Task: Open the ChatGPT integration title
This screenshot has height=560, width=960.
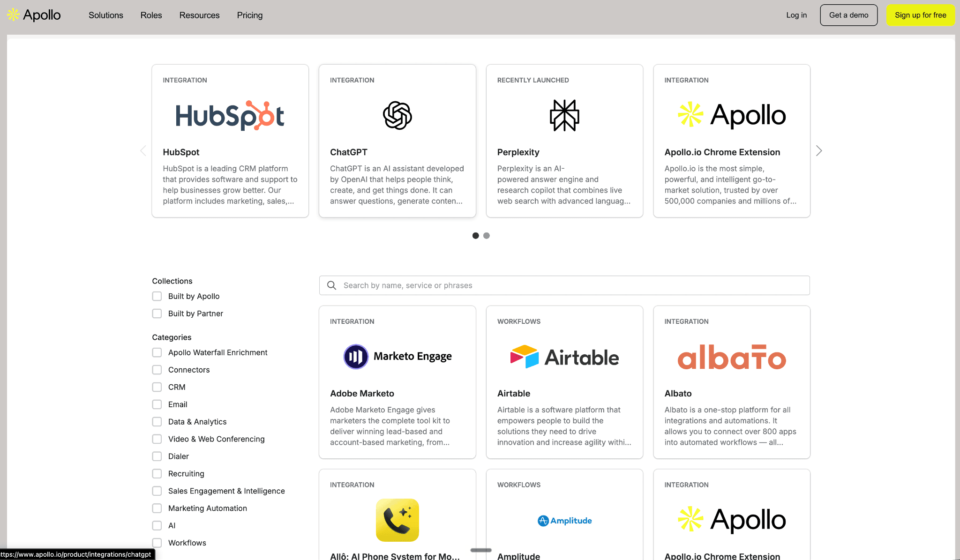Action: point(349,152)
